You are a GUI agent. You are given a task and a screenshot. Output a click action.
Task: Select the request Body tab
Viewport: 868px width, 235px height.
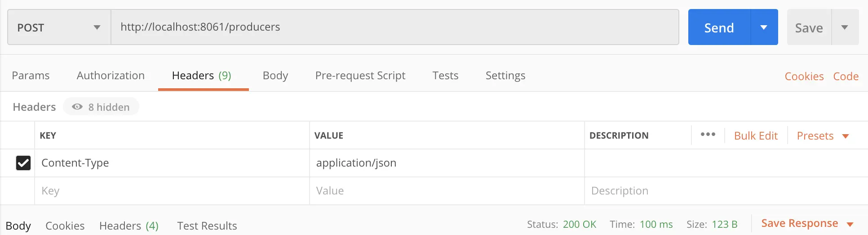(275, 76)
